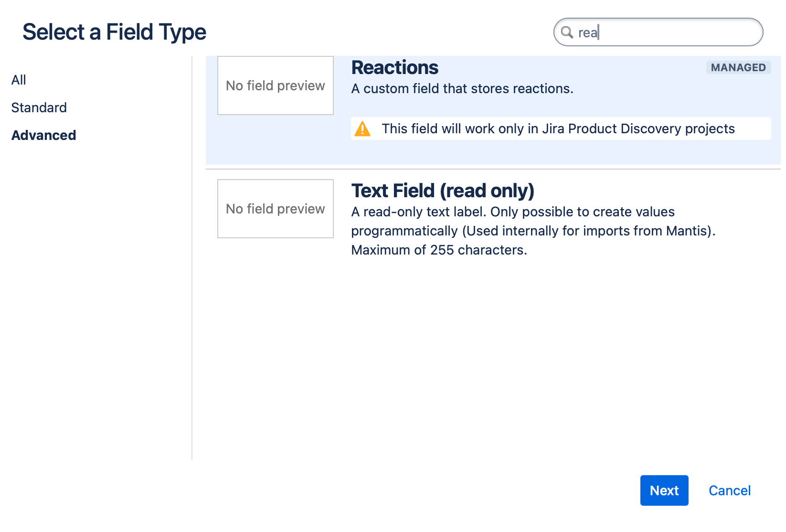
Task: Click the Text Field (read only) heading
Action: [x=443, y=191]
